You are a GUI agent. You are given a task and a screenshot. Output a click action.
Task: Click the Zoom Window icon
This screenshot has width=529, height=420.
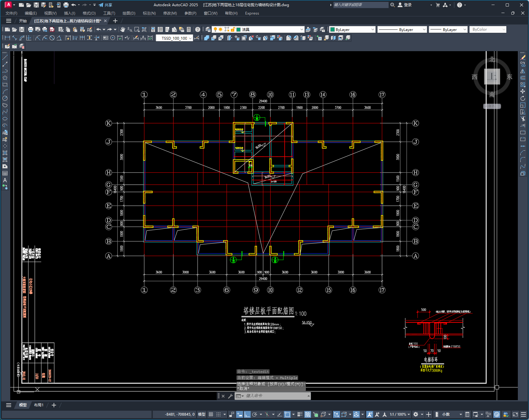click(137, 29)
